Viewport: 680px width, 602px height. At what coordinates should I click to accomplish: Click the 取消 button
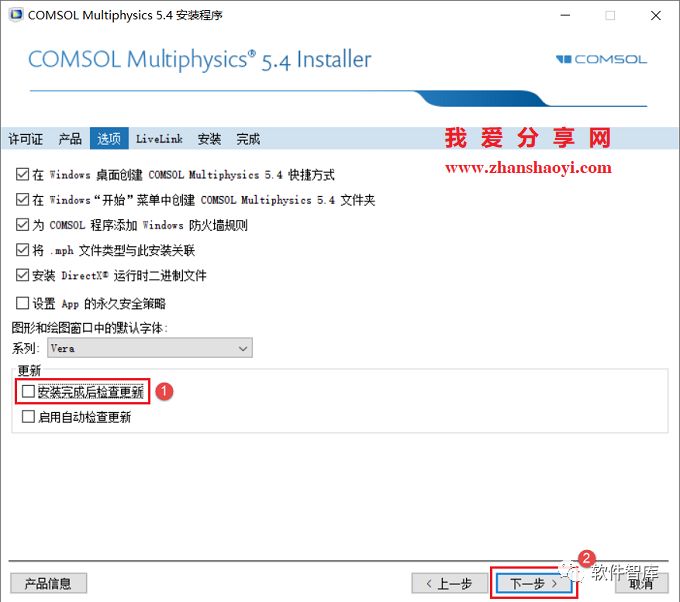(641, 583)
